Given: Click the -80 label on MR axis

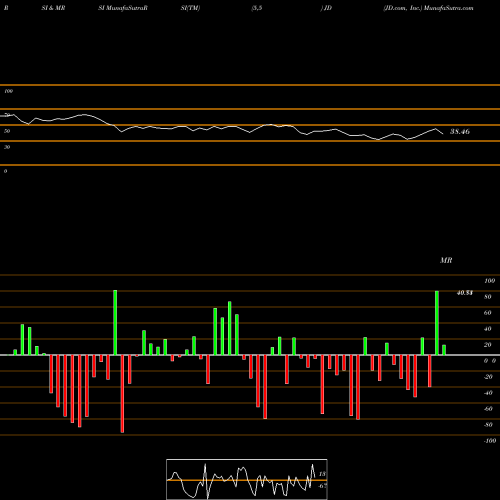Looking at the screenshot, I should [x=488, y=425].
